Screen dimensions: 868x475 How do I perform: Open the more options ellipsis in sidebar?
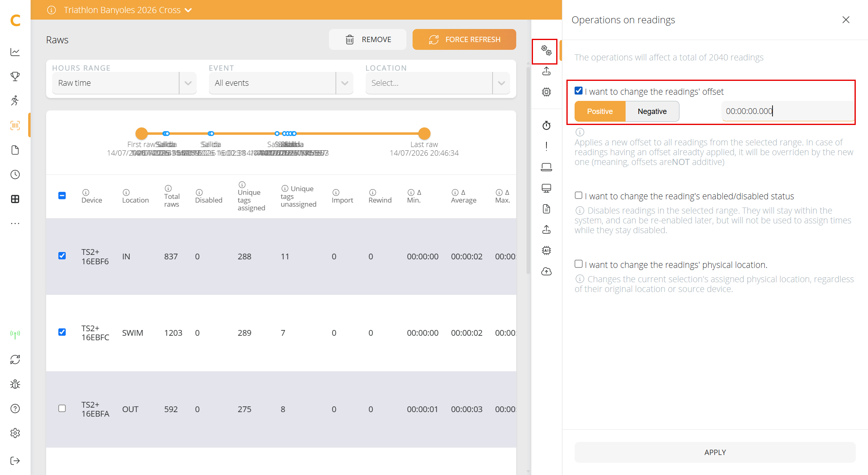tap(15, 223)
